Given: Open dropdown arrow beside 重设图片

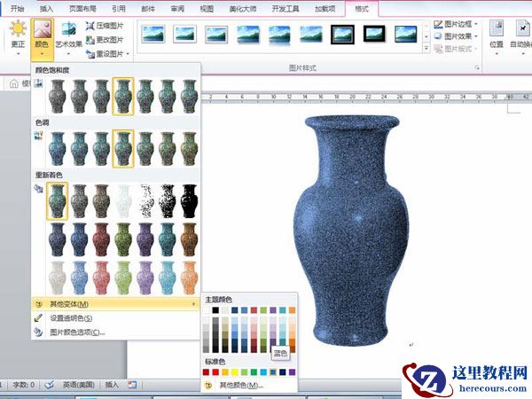Looking at the screenshot, I should click(x=128, y=53).
